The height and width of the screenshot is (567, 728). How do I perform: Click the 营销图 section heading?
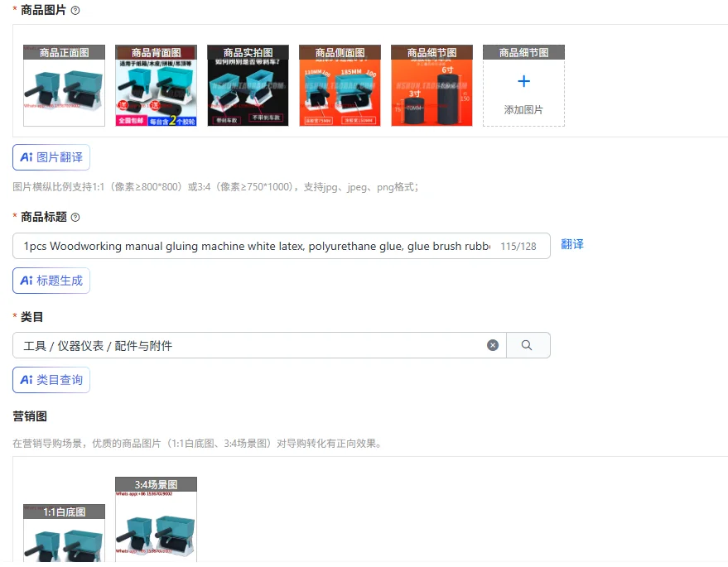click(30, 416)
